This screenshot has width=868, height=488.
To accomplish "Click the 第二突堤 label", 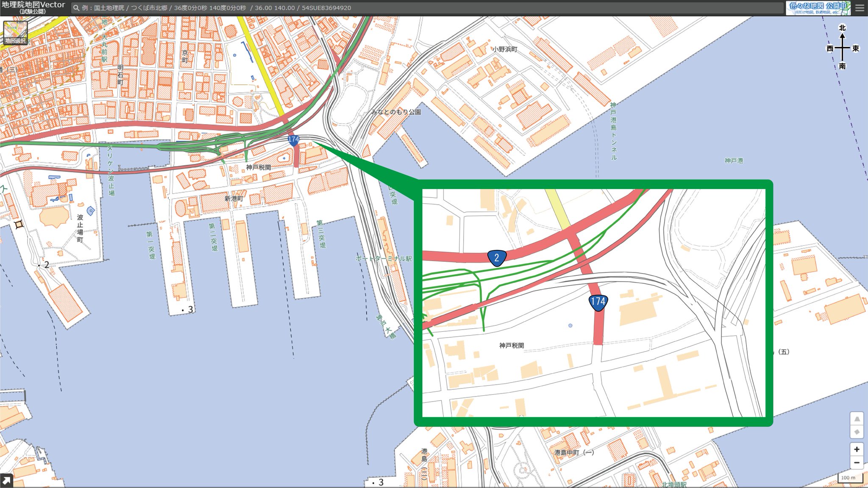I will pyautogui.click(x=213, y=237).
